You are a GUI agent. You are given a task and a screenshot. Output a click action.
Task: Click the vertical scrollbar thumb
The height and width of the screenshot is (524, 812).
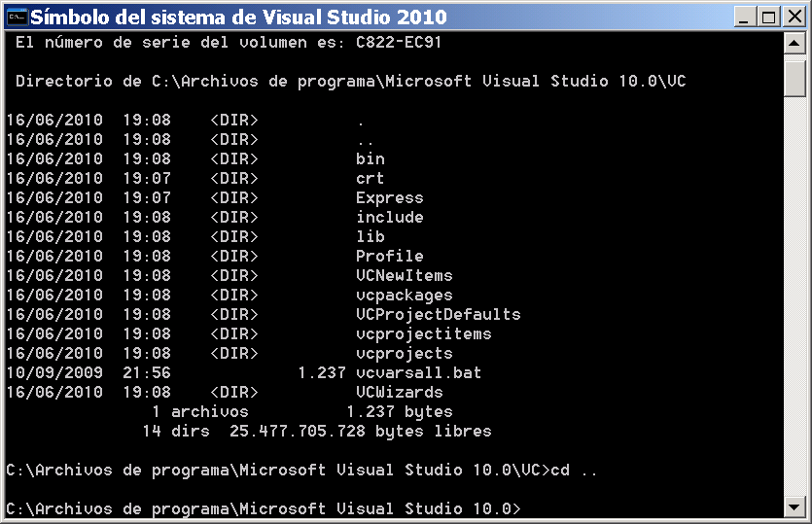(x=794, y=75)
